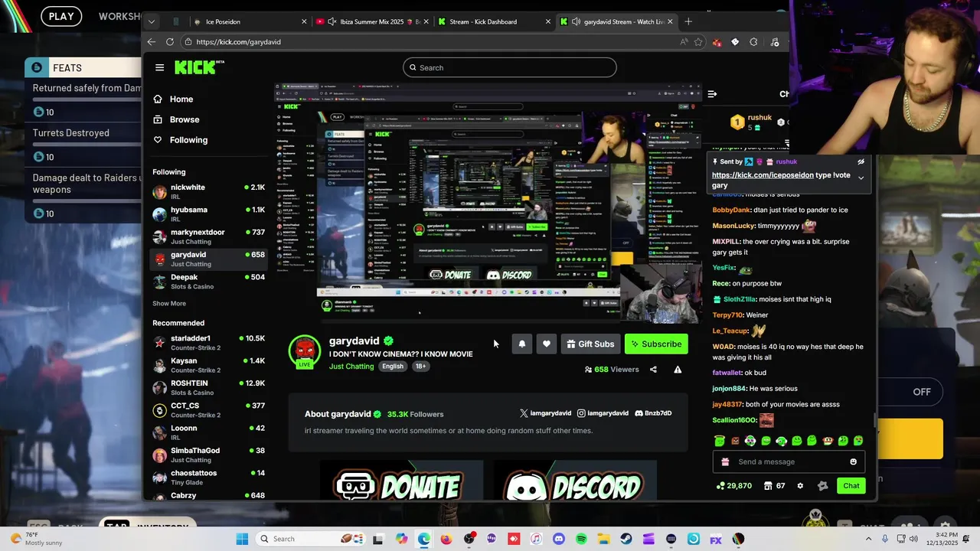Screen dimensions: 980x551
Task: Expand Show More under Following
Action: click(x=169, y=303)
